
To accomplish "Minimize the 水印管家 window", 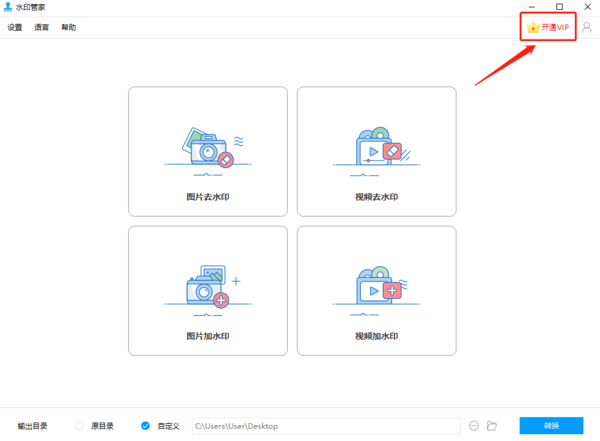I will [x=532, y=7].
